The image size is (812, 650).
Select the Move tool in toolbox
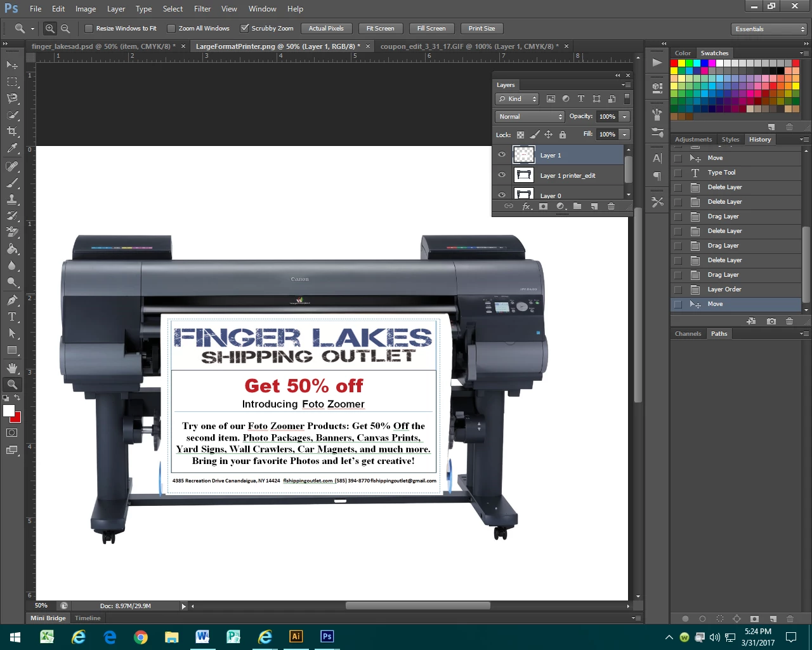tap(12, 65)
